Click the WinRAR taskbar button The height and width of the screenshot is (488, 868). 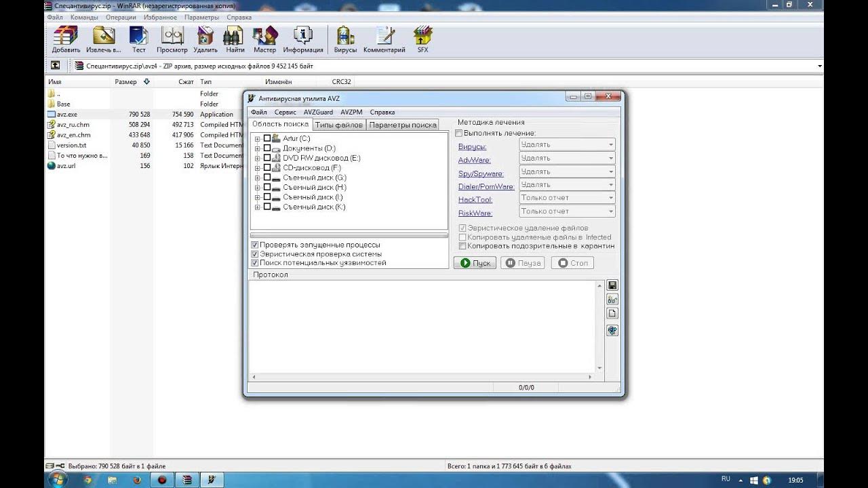coord(186,480)
